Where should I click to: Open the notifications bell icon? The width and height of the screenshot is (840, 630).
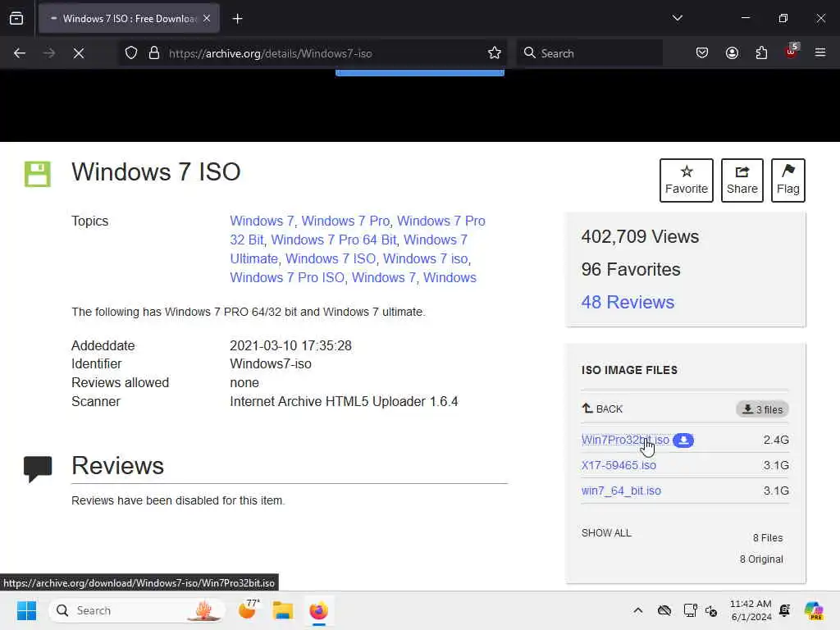[x=785, y=610]
